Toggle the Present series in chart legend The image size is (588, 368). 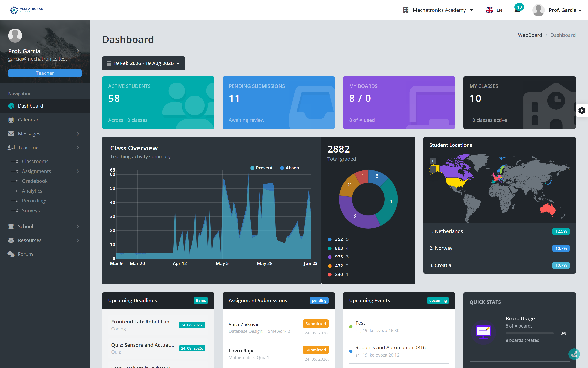coord(262,168)
